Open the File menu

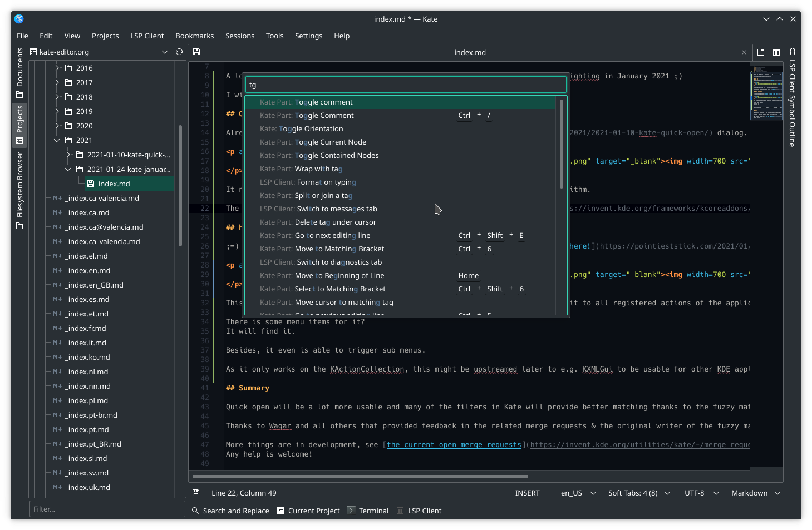tap(22, 36)
